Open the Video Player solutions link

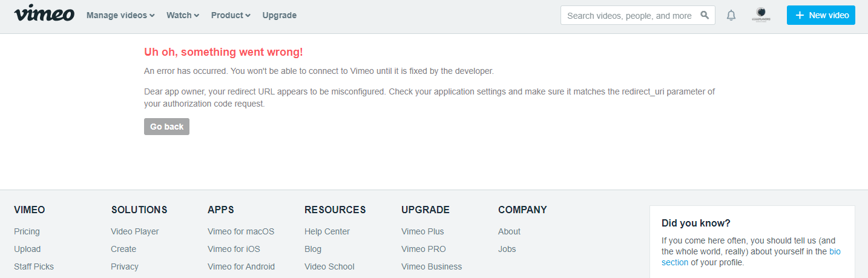(x=135, y=231)
